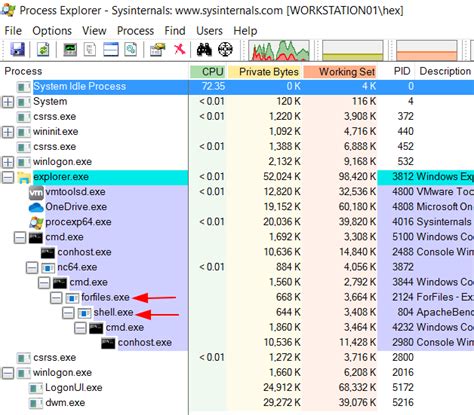Click the Refresh Now toolbar icon

43,49
